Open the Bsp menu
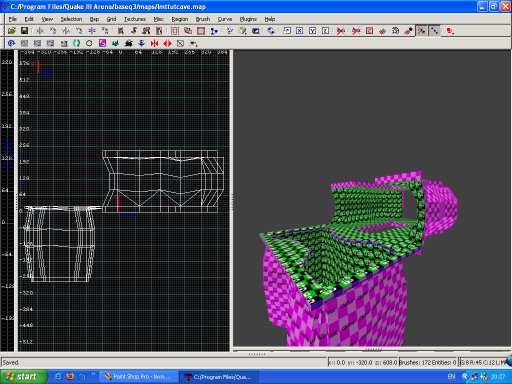 coord(94,19)
